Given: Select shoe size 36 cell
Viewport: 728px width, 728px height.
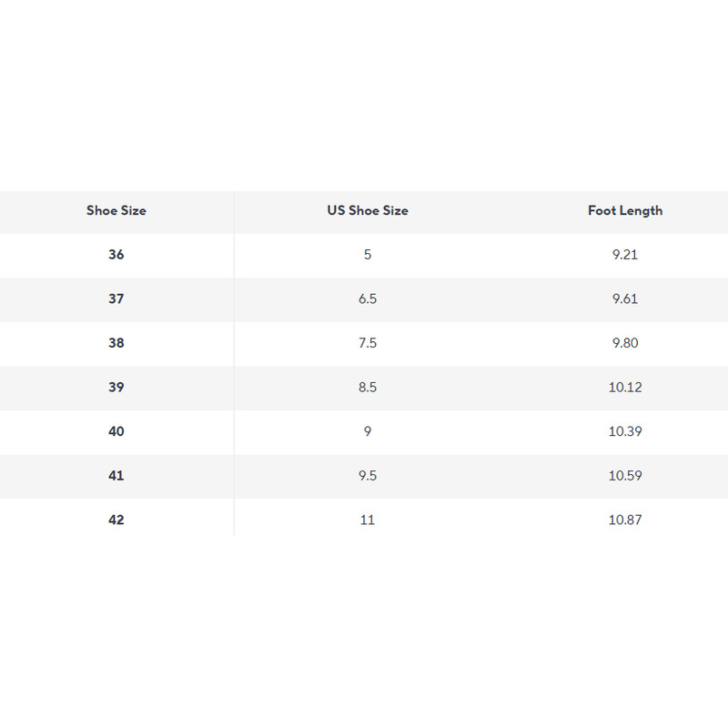Looking at the screenshot, I should tap(116, 255).
